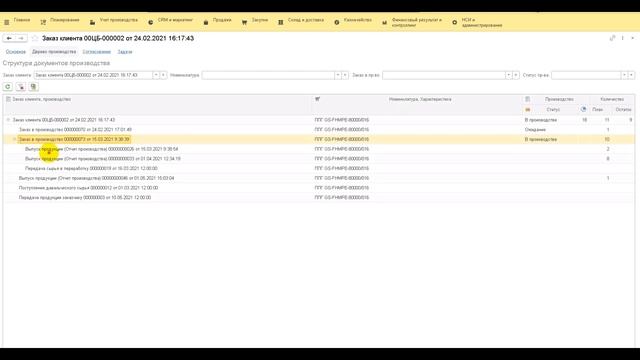Select Заказ клиента 00ЦБ-000002 root row

tap(319, 120)
